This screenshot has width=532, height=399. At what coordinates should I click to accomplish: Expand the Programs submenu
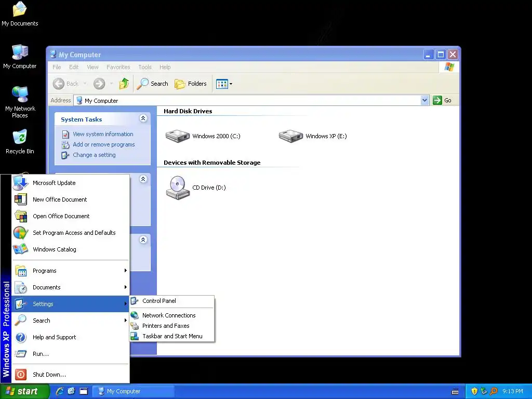(x=71, y=271)
